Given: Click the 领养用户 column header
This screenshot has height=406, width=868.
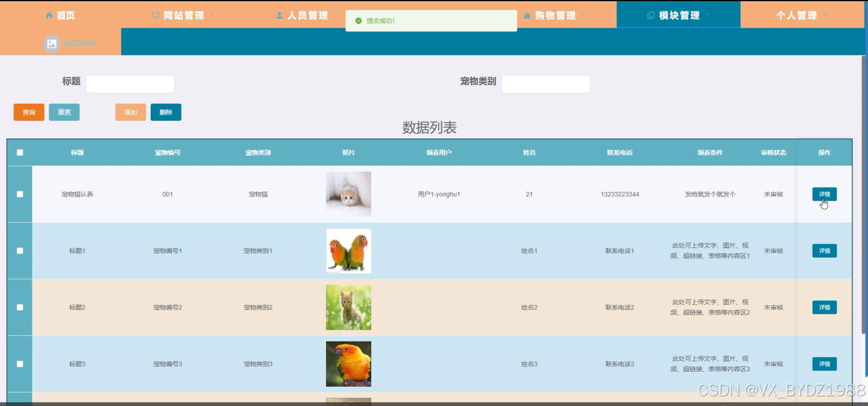Looking at the screenshot, I should 439,153.
